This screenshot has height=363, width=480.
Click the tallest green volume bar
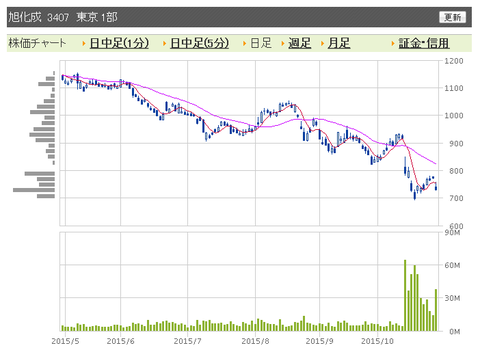coord(405,295)
